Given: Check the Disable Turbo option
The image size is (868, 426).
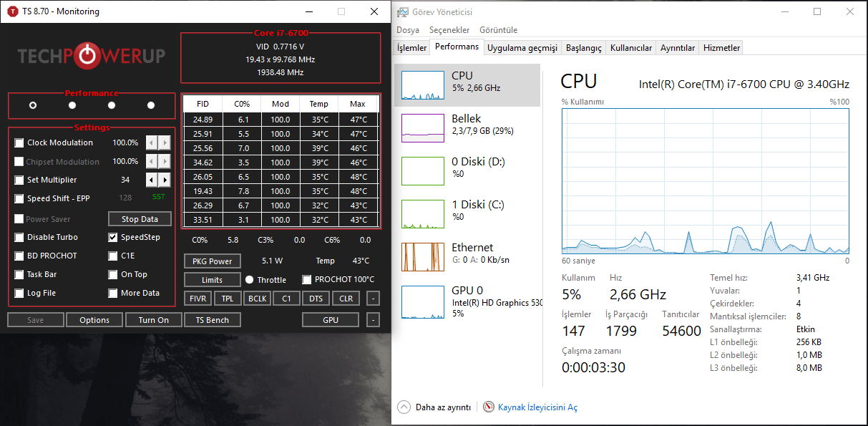Looking at the screenshot, I should [x=19, y=237].
